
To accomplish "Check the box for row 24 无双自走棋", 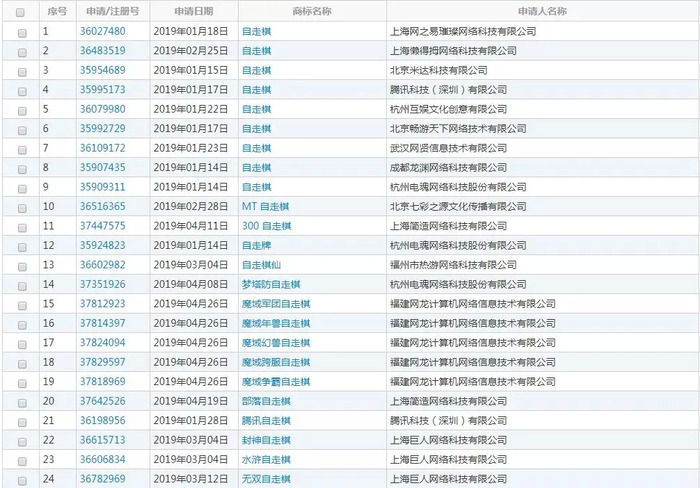I will point(22,481).
